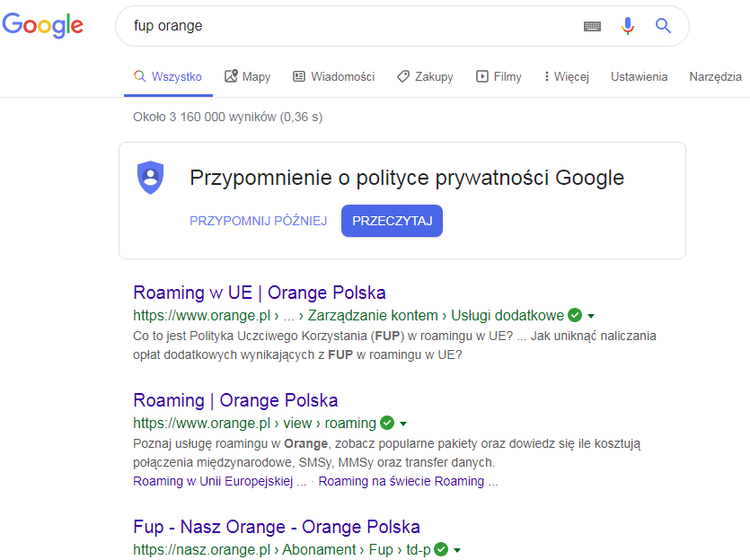Screen dimensions: 750x560
Task: Open the Roaming w UE Orange Polska result
Action: point(260,293)
